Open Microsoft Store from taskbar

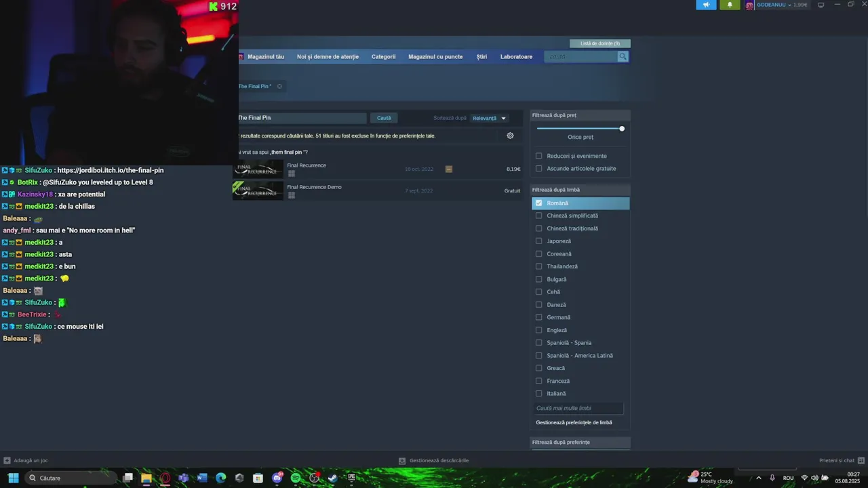click(258, 478)
